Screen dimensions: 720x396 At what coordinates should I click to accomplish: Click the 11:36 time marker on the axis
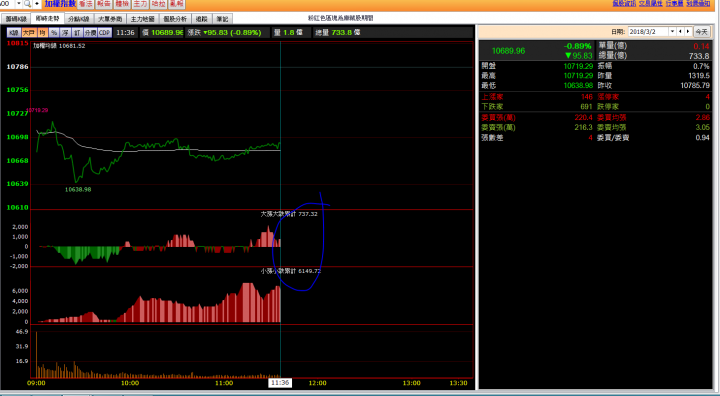point(280,383)
